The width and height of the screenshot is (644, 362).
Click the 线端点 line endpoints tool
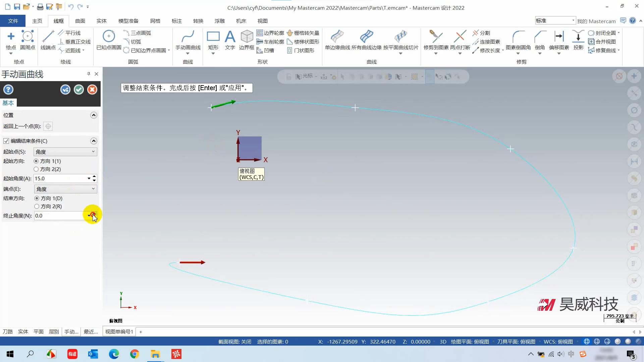pos(48,37)
